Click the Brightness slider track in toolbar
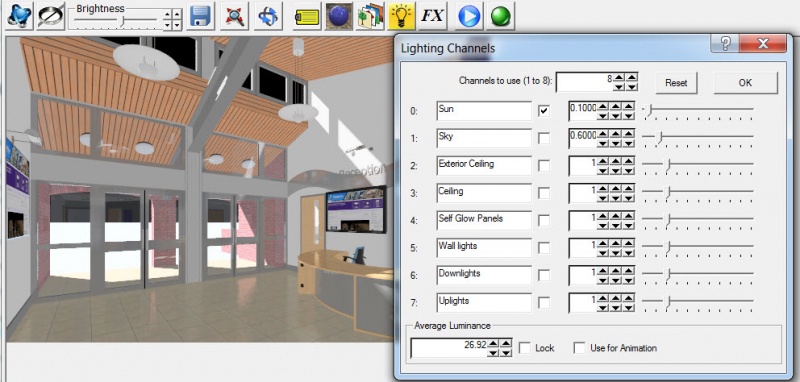800x382 pixels. [116, 20]
